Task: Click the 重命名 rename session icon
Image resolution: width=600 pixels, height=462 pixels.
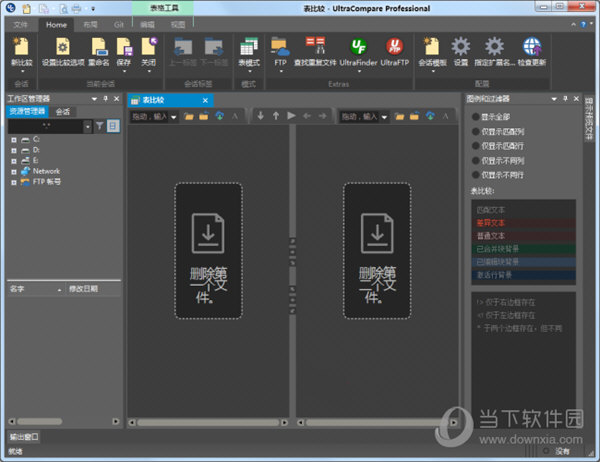Action: click(x=99, y=46)
